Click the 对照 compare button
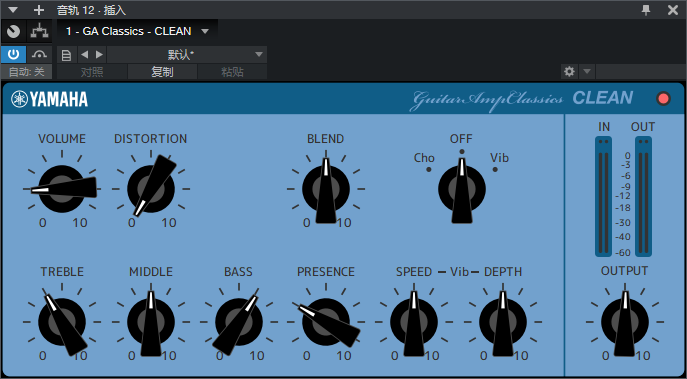687x379 pixels. click(x=92, y=72)
